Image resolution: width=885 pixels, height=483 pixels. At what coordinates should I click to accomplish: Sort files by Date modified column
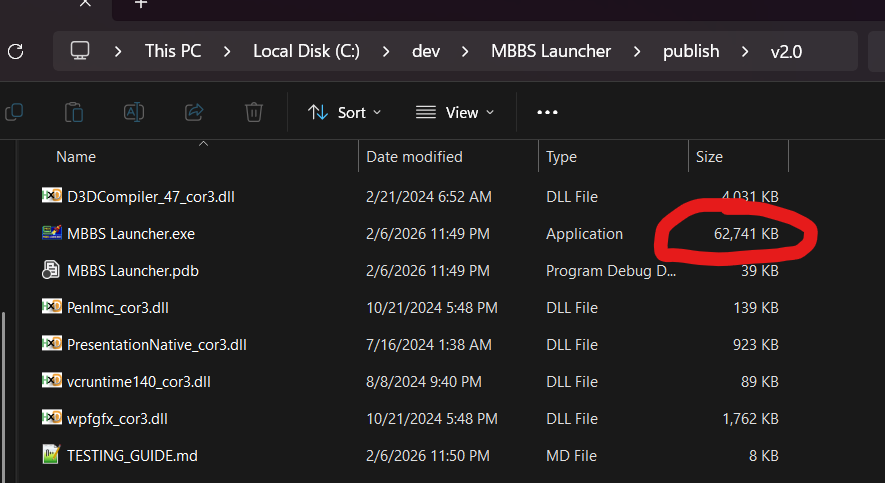[x=414, y=157]
